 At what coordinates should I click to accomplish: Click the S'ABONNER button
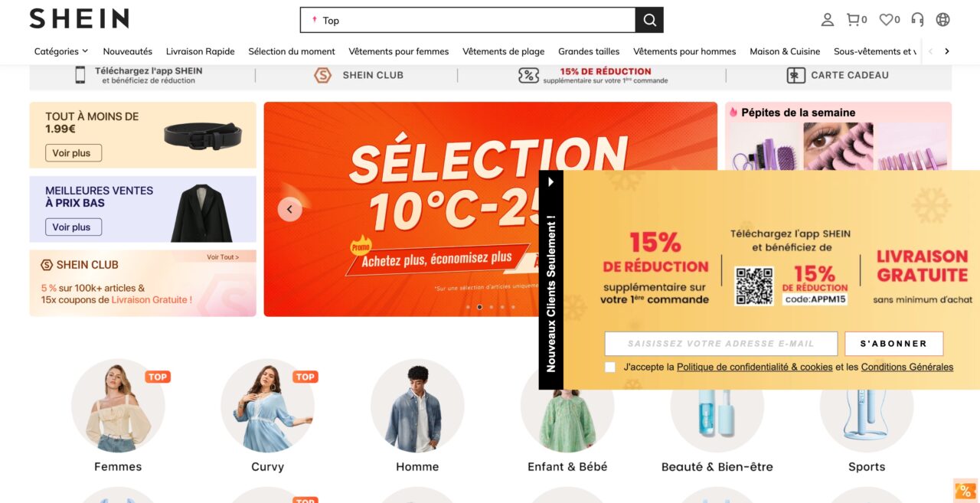893,344
